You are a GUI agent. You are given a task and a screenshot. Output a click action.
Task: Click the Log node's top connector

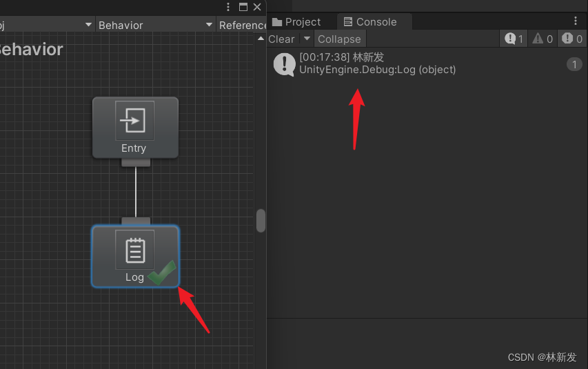[x=136, y=221]
